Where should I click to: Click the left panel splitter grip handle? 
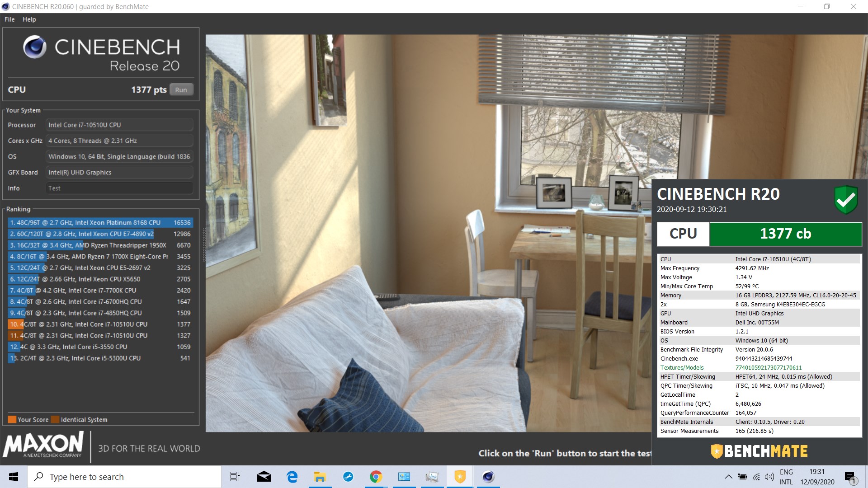pos(203,245)
